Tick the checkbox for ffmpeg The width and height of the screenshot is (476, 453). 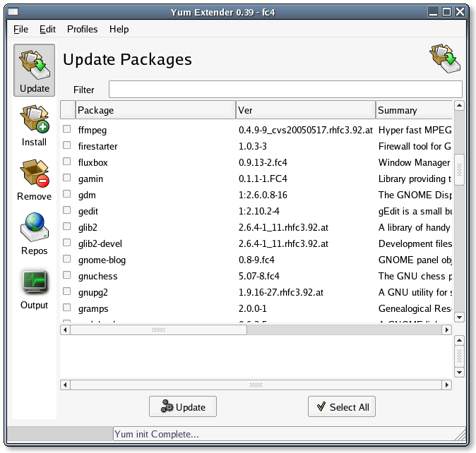[67, 130]
